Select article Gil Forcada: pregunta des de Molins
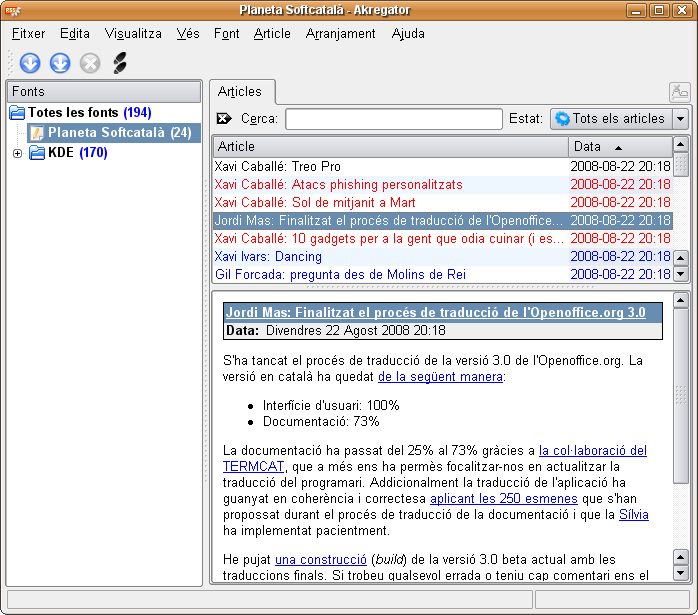The image size is (698, 615). click(x=390, y=275)
